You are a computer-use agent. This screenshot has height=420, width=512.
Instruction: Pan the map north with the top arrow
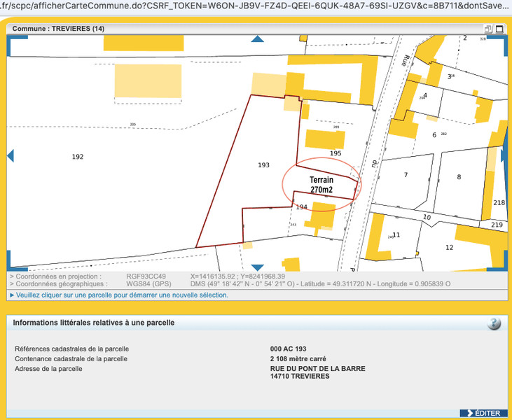click(257, 39)
